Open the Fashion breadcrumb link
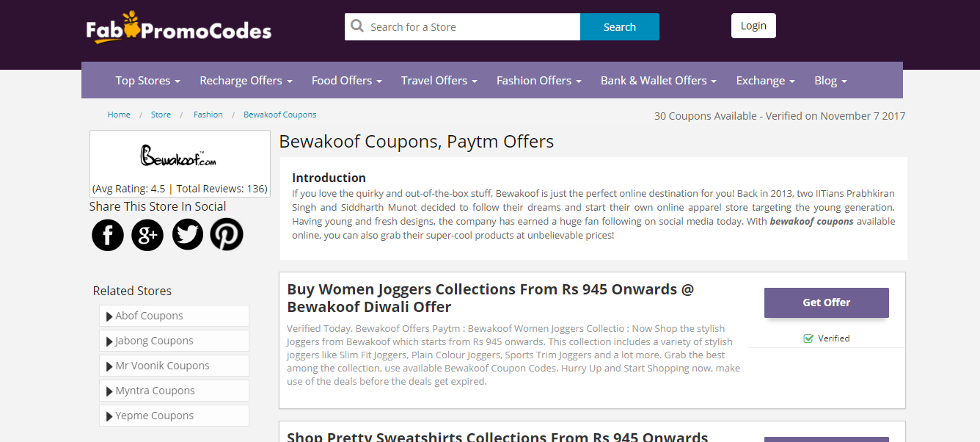The height and width of the screenshot is (442, 980). click(x=208, y=115)
